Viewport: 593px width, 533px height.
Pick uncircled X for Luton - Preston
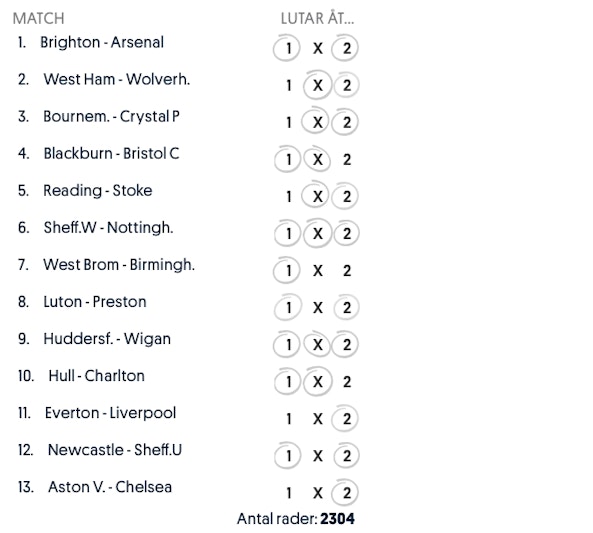[x=318, y=308]
